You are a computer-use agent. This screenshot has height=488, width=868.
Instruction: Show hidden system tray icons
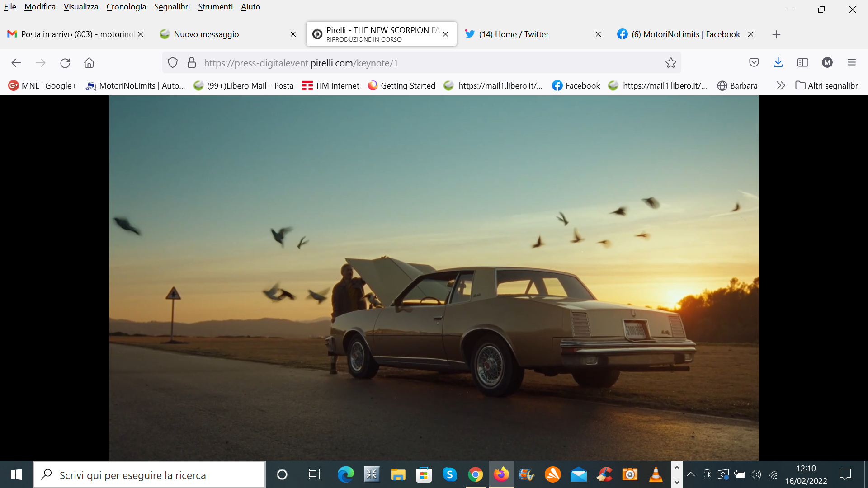(690, 474)
